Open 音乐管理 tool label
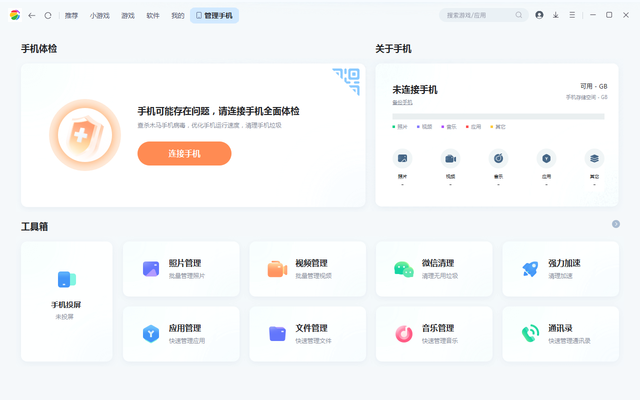 438,328
